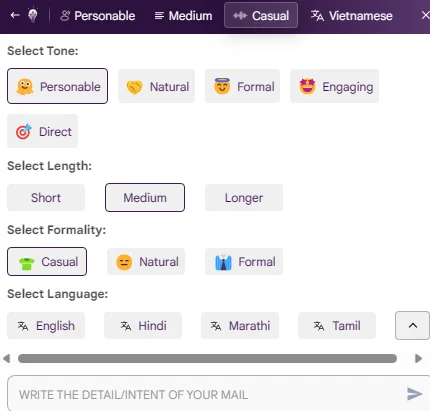Image resolution: width=430 pixels, height=411 pixels.
Task: Select the Short length option
Action: [46, 198]
